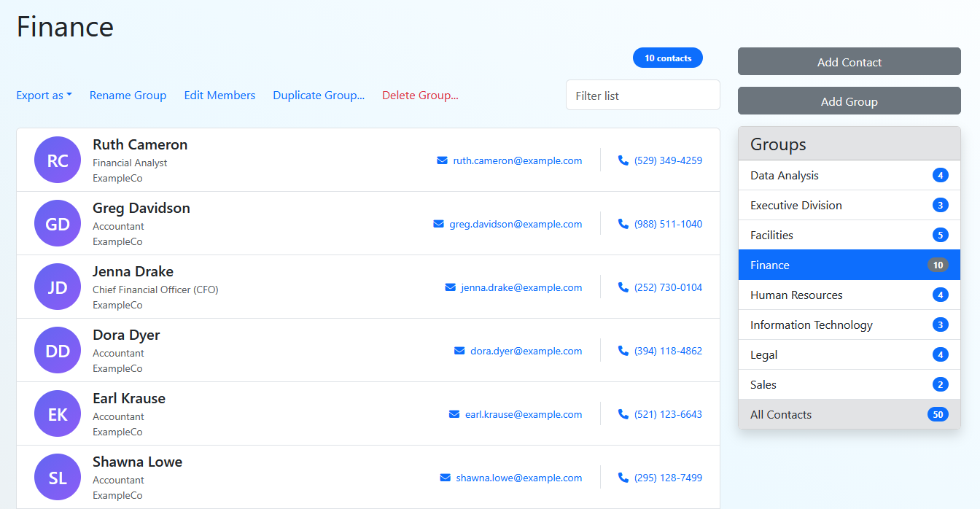Click the envelope icon beside greg.davidson@example.com
Viewport: 980px width, 509px height.
(x=438, y=224)
